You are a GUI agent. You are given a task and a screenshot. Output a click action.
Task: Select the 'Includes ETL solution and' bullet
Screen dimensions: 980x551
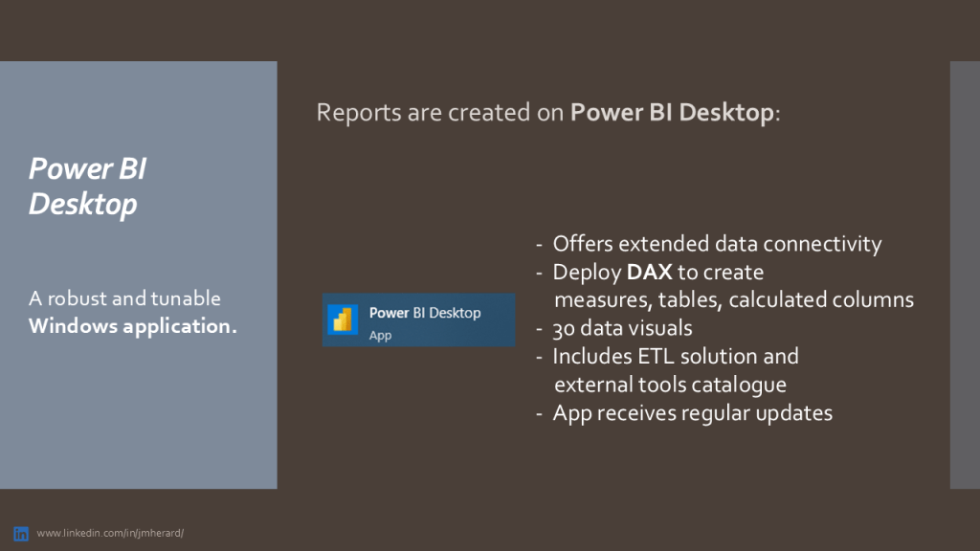tap(675, 356)
